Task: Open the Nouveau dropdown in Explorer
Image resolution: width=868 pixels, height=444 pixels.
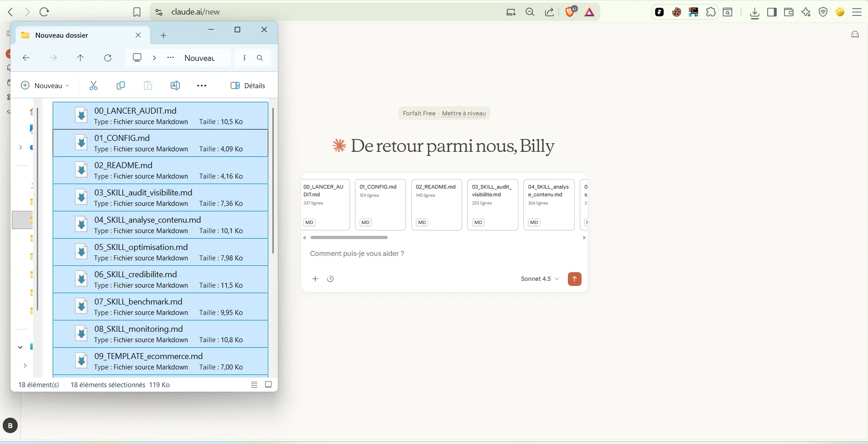Action: coord(45,85)
